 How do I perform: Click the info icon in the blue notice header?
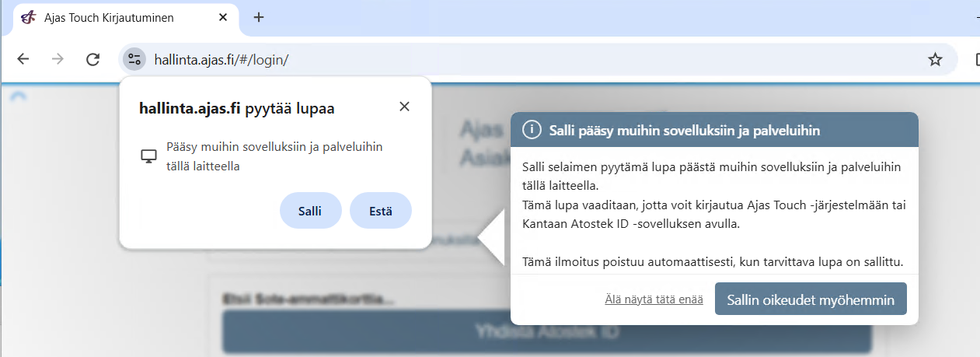[532, 130]
